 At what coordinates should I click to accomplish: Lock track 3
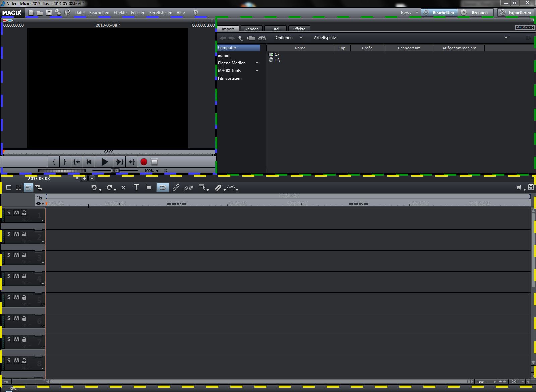point(24,255)
